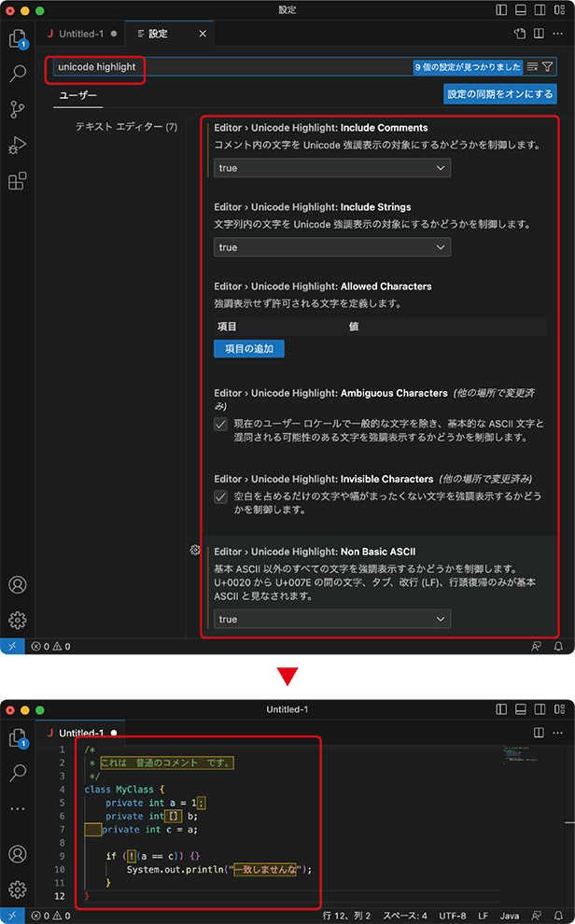Open Non Basic ASCII true dropdown
575x924 pixels.
coord(332,620)
